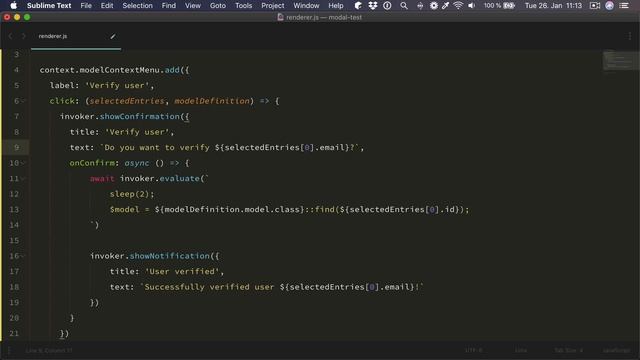This screenshot has width=640, height=360.
Task: Open the Project menu
Action: [x=273, y=6]
